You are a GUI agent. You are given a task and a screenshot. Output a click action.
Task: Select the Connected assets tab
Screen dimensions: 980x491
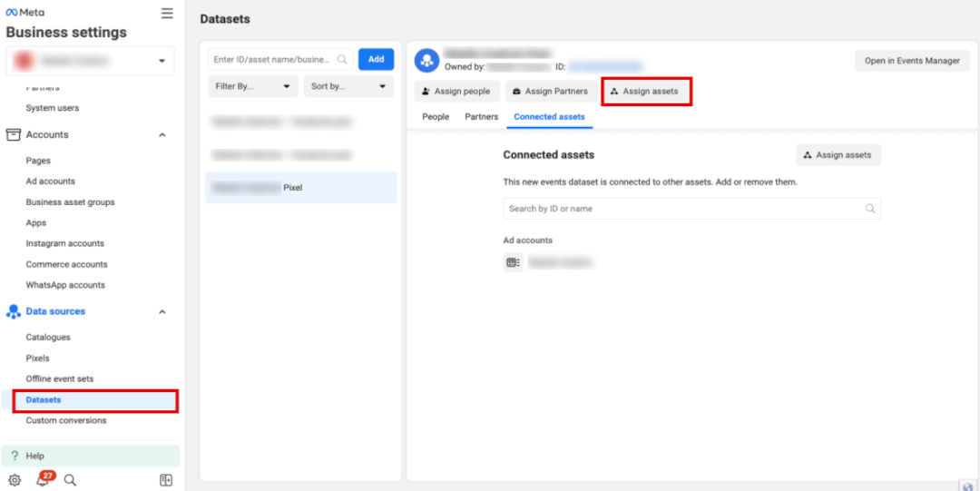tap(549, 117)
